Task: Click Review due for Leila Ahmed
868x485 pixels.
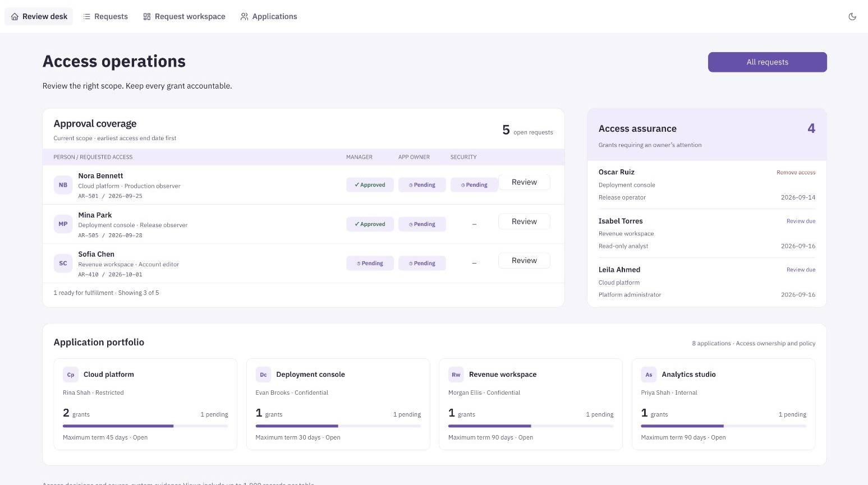Action: click(x=801, y=270)
